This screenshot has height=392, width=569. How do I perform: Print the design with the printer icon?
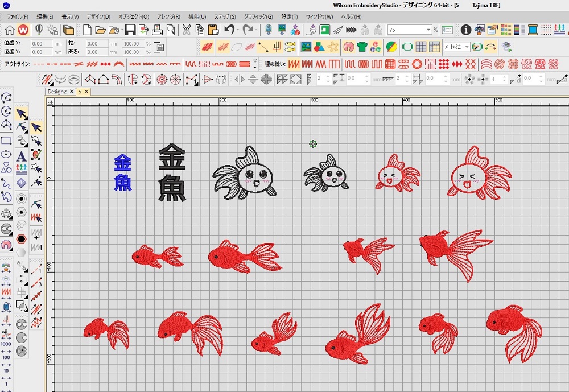157,30
